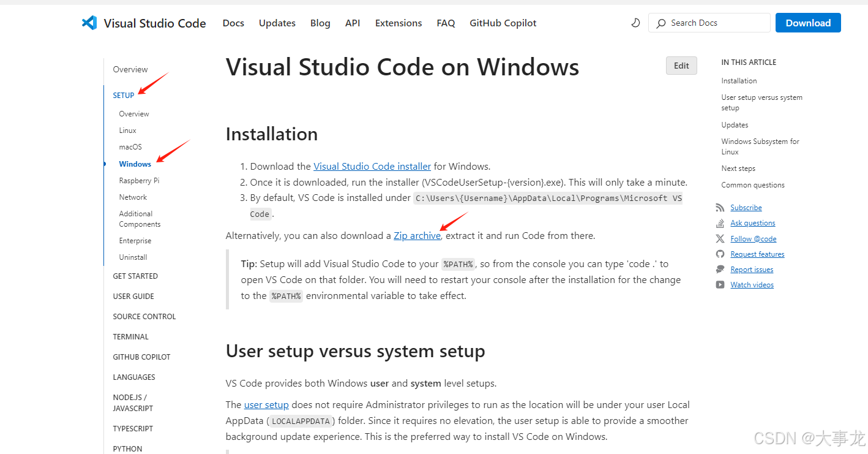Jump to Installation in the article outline
This screenshot has height=454, width=868.
click(739, 81)
